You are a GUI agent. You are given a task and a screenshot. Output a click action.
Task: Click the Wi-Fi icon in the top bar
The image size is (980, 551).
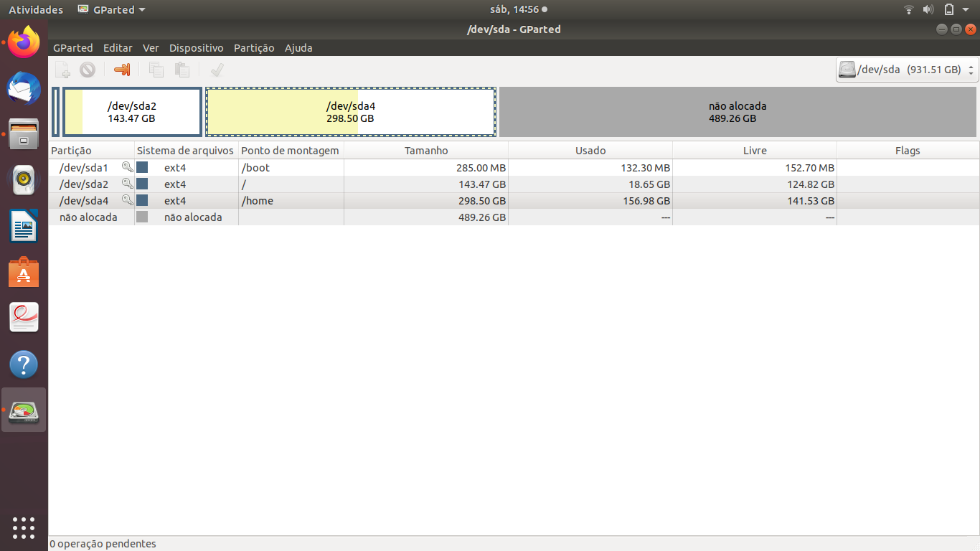coord(909,9)
